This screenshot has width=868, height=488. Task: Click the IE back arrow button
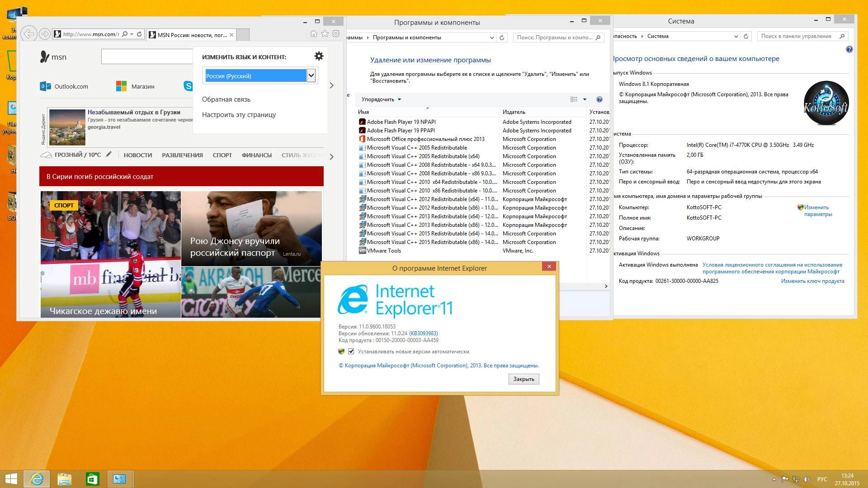28,34
